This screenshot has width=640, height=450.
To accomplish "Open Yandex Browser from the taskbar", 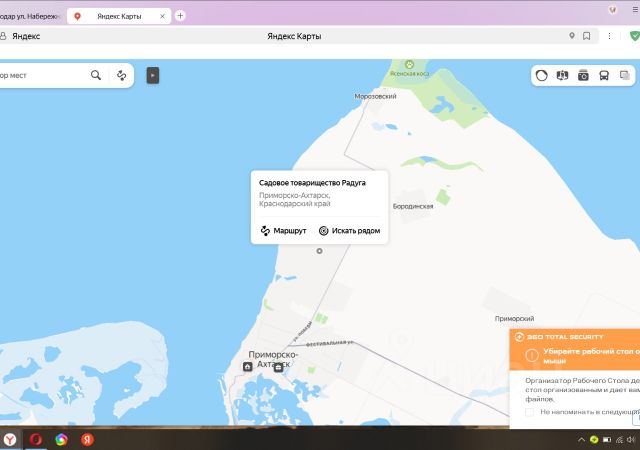I will (x=10, y=440).
